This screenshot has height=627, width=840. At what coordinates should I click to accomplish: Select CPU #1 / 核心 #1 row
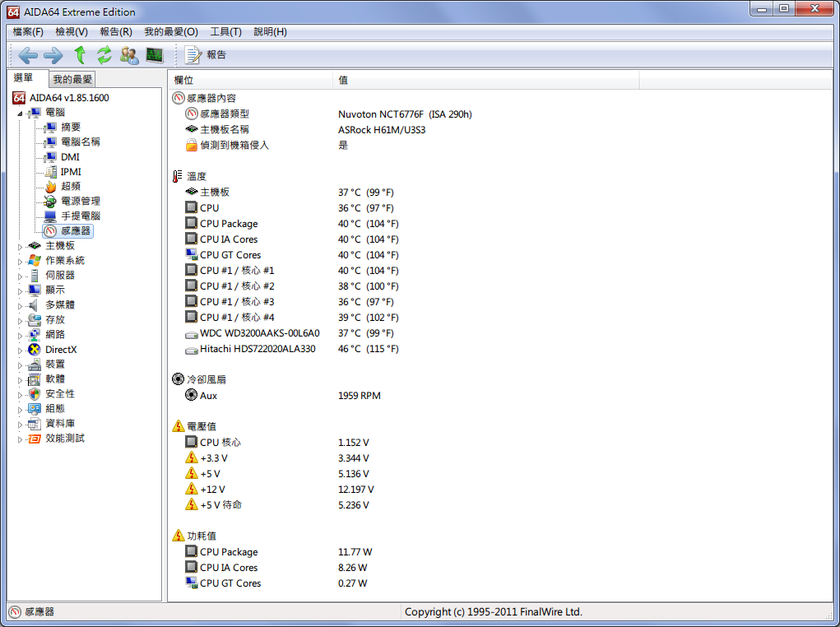[x=291, y=270]
